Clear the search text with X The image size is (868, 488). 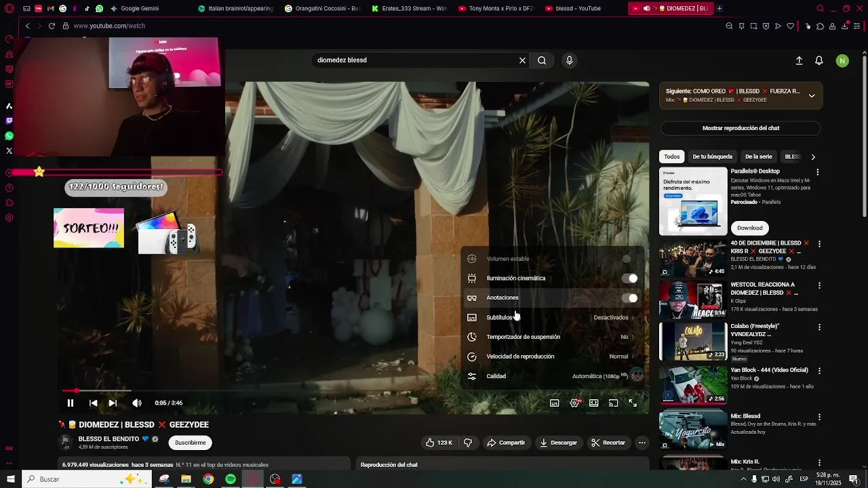pos(522,60)
